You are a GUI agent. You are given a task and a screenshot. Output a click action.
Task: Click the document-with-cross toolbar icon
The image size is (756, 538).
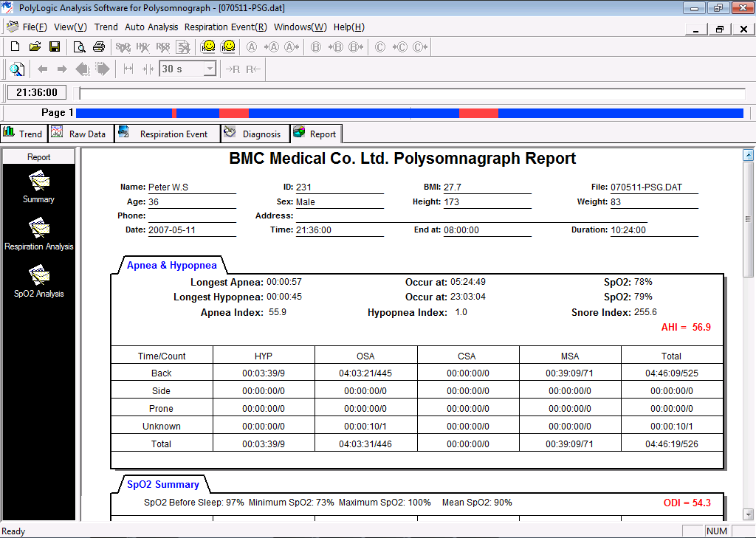coord(183,46)
